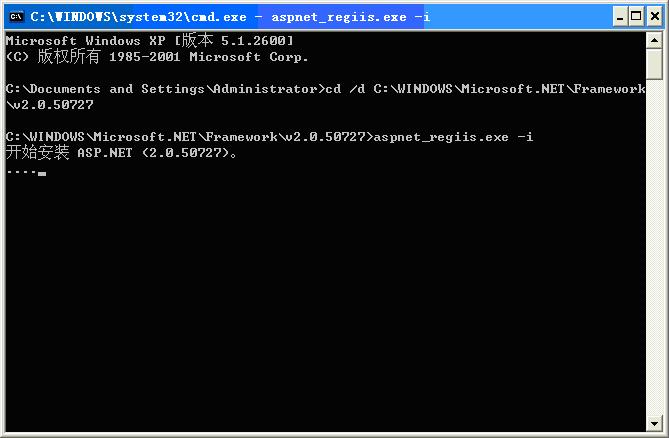Click the typed aspnet_regiis.exe -i command

[x=453, y=137]
